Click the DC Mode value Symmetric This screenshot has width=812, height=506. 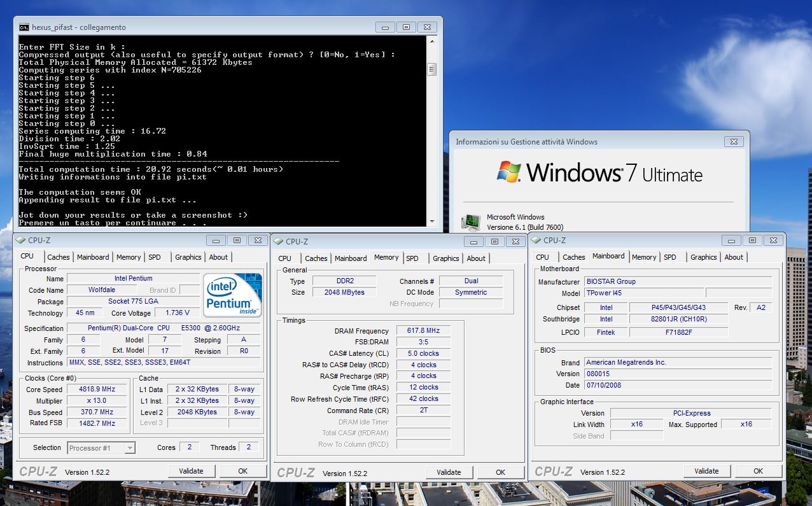(471, 293)
